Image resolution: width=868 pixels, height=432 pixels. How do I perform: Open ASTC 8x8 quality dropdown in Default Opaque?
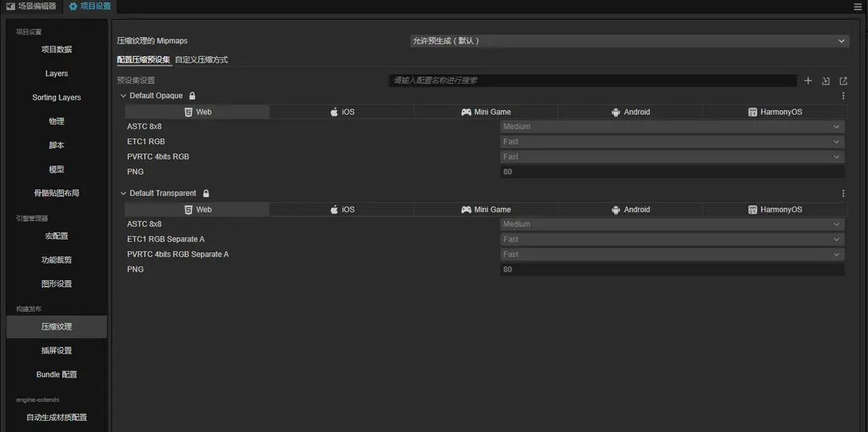tap(672, 127)
